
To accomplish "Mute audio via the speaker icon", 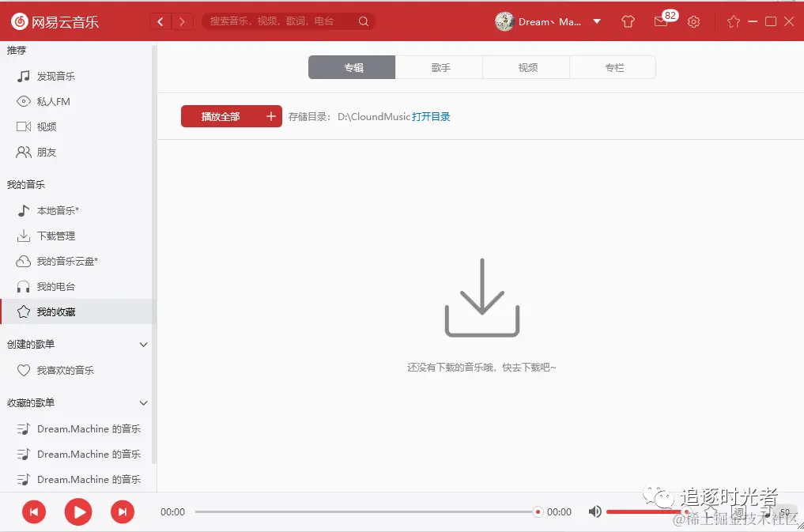I will pos(595,511).
